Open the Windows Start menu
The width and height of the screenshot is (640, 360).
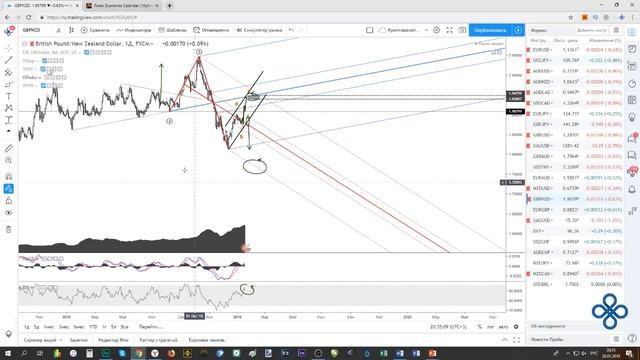coord(8,353)
